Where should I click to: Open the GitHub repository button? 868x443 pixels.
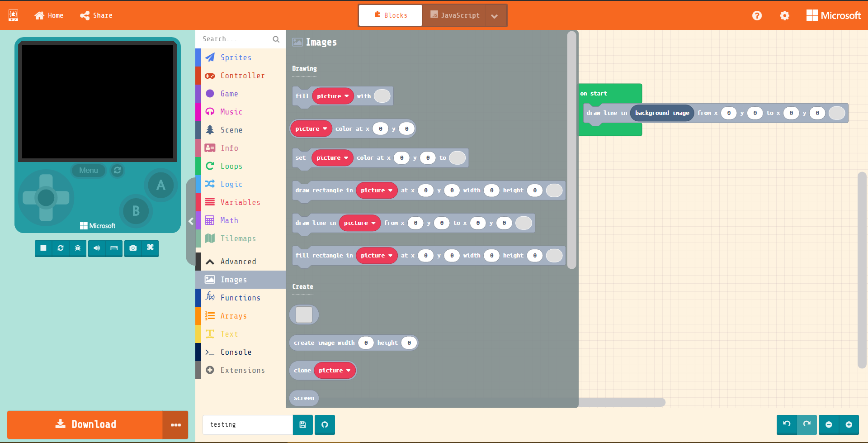click(x=325, y=424)
